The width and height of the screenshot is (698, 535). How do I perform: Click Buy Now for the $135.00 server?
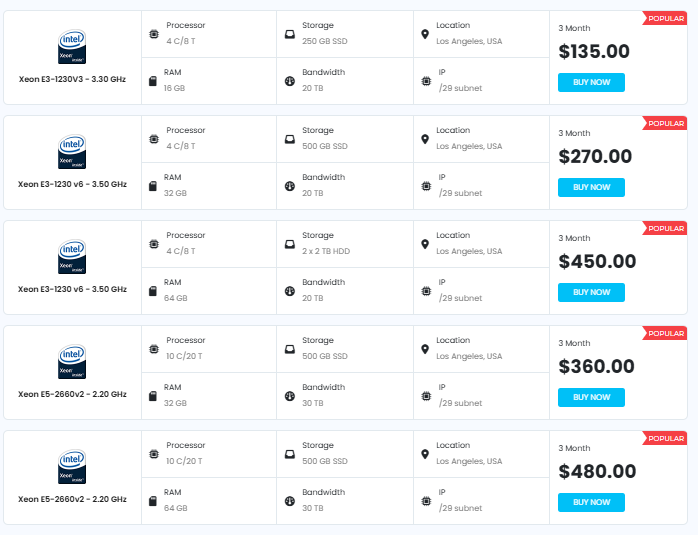591,82
